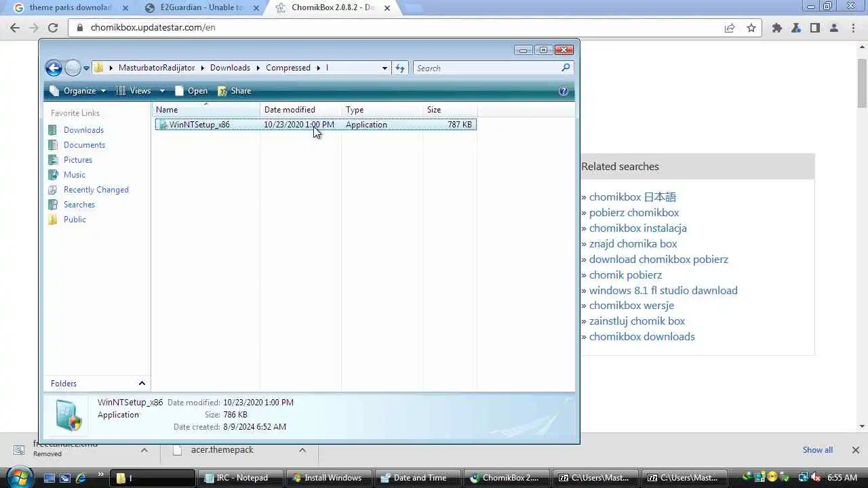Open the 'chomikbox downloads' related search

tap(642, 337)
